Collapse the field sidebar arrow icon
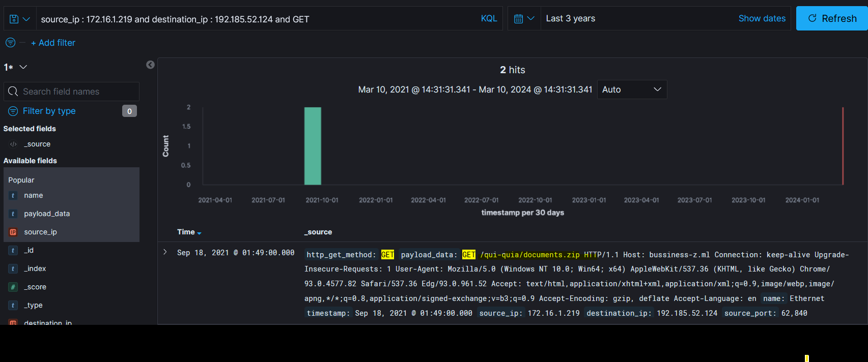Screen dimensions: 868x362 (x=150, y=65)
